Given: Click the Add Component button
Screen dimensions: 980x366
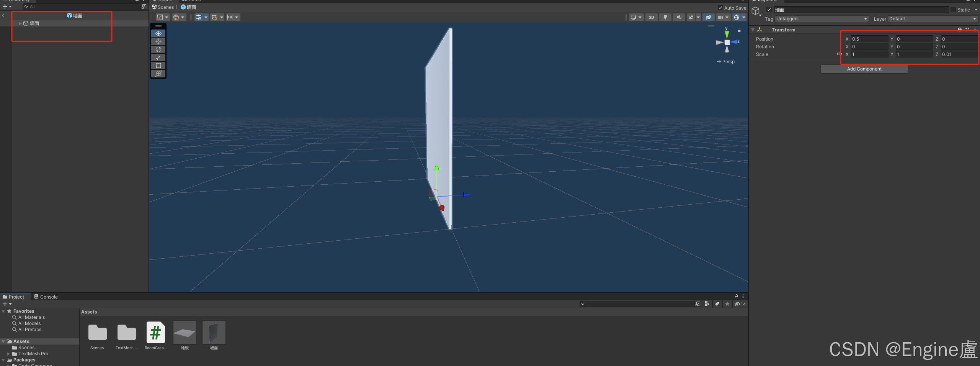Looking at the screenshot, I should (864, 69).
